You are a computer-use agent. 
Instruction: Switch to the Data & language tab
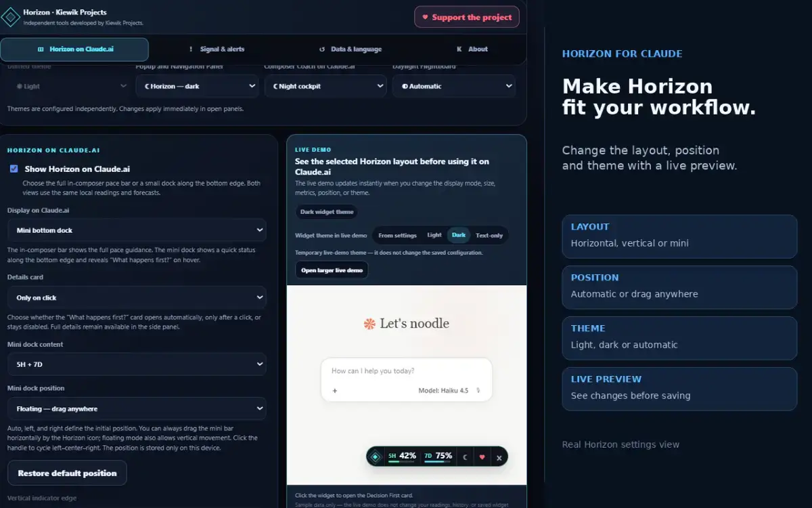tap(351, 49)
